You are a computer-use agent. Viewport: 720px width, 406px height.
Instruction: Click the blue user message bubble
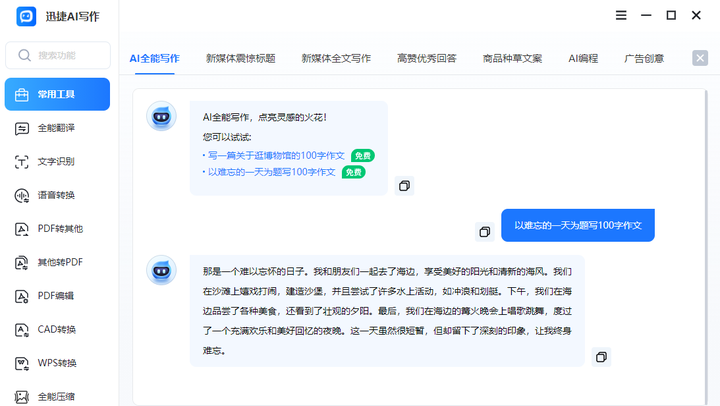pos(578,226)
